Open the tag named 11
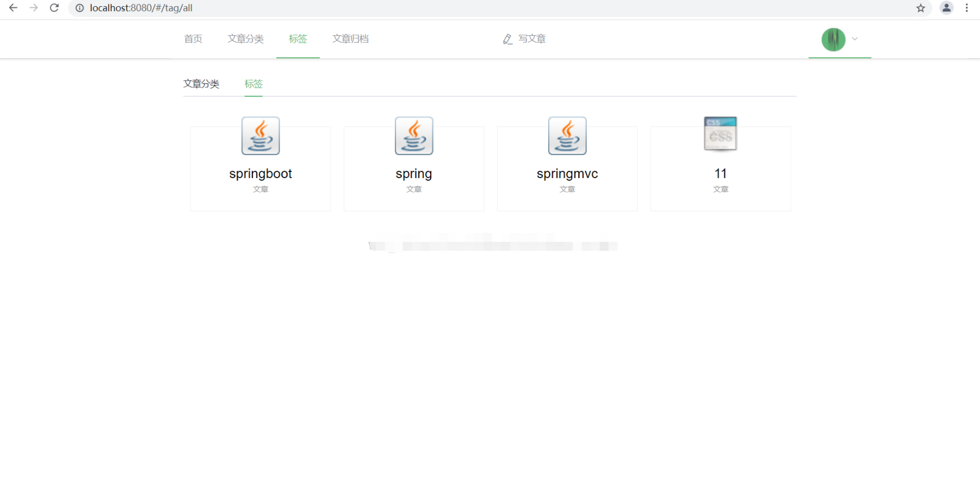Image resolution: width=980 pixels, height=501 pixels. [720, 174]
